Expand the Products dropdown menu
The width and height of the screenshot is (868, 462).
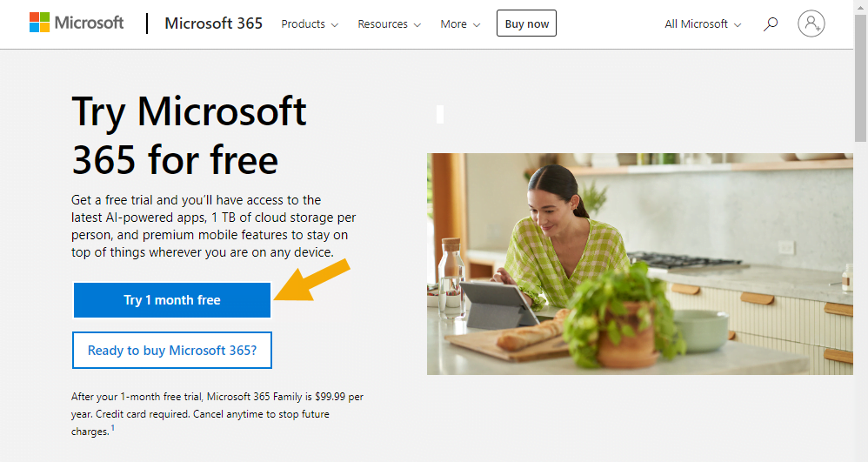(310, 23)
